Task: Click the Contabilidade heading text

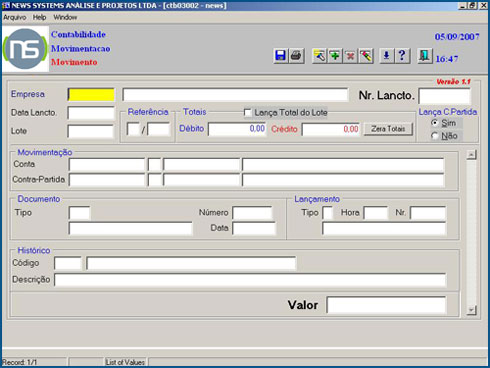Action: click(x=78, y=34)
